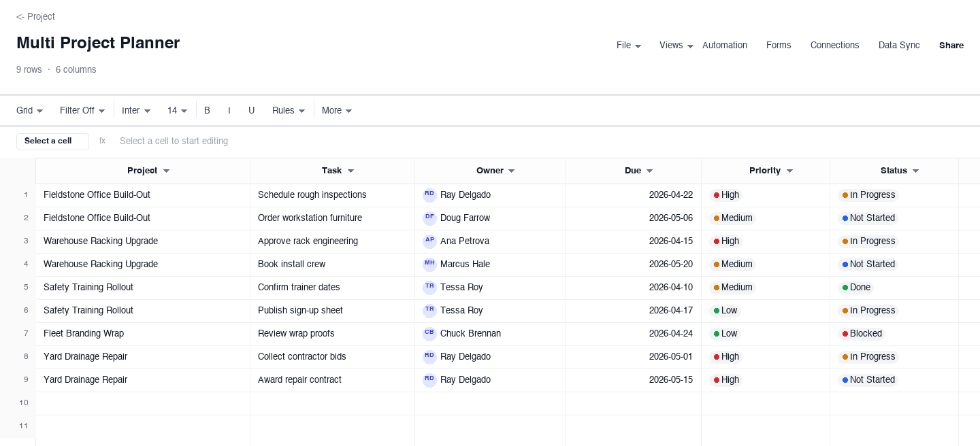This screenshot has width=980, height=446.
Task: Click Doug Farrow's DF avatar badge
Action: pyautogui.click(x=429, y=218)
